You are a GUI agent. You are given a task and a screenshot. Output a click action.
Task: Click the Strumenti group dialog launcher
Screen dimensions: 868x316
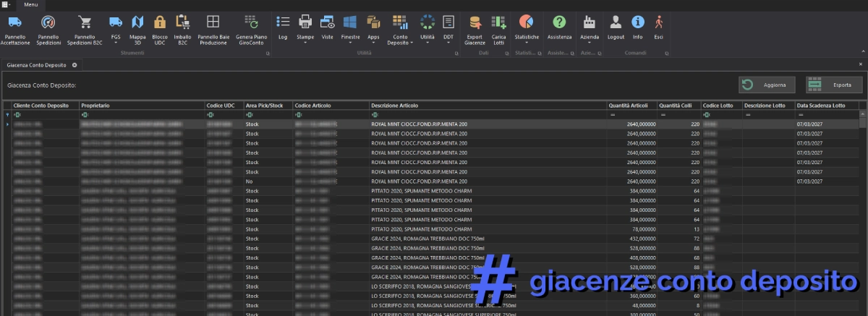point(268,53)
